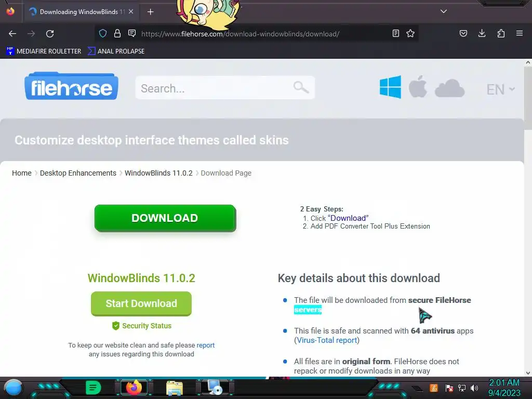The image size is (532, 399).
Task: Go back to the previous page
Action: point(12,34)
